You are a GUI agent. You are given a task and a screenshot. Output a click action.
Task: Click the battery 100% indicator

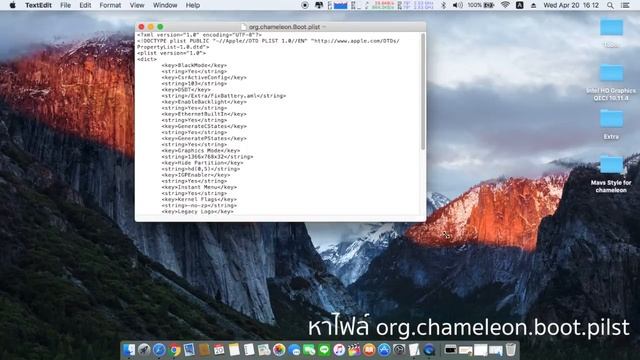481,5
